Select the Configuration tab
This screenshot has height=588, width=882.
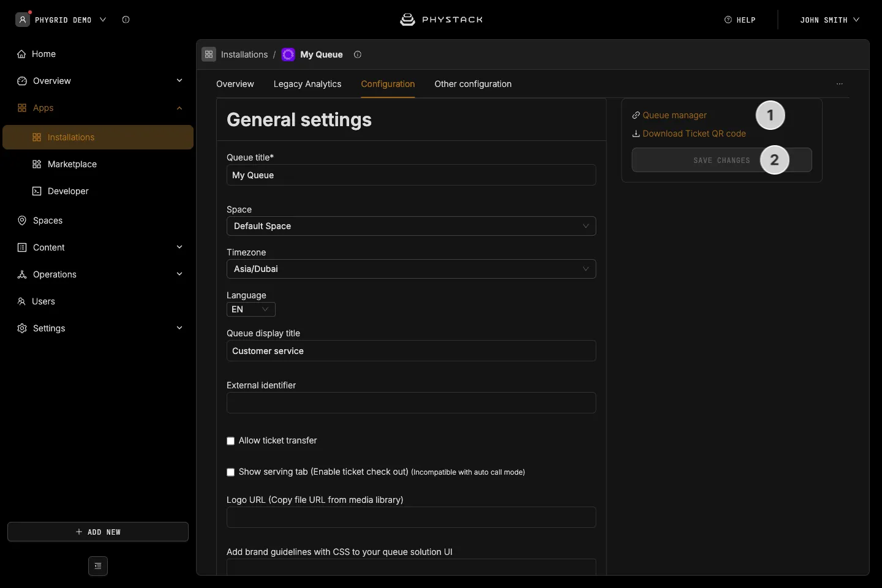(x=388, y=84)
